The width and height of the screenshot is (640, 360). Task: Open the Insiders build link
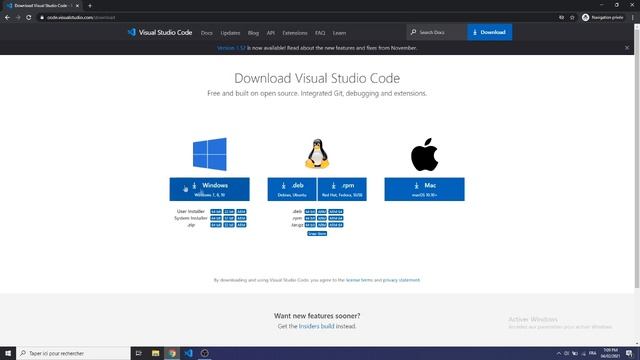pyautogui.click(x=316, y=326)
